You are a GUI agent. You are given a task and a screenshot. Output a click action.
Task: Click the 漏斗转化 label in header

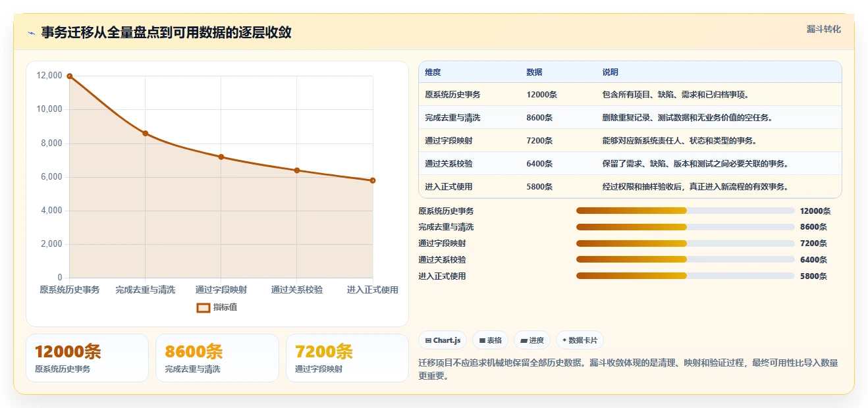point(823,30)
